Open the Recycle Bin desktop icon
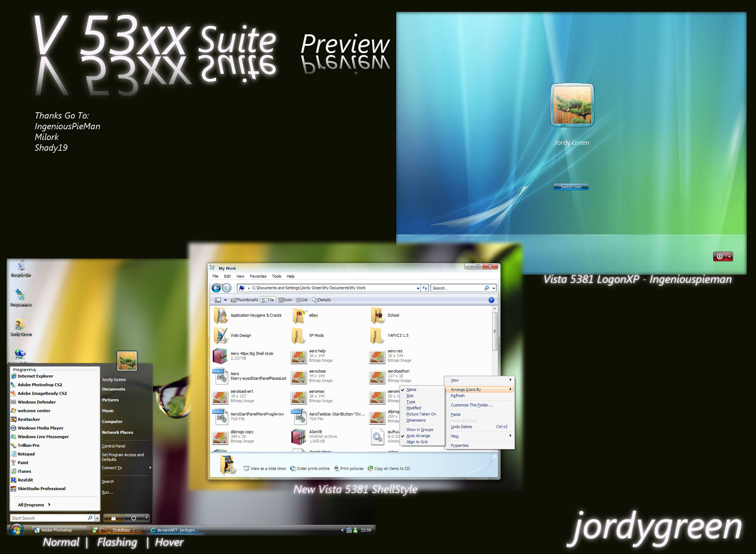Screen dimensions: 756x554 pyautogui.click(x=21, y=268)
